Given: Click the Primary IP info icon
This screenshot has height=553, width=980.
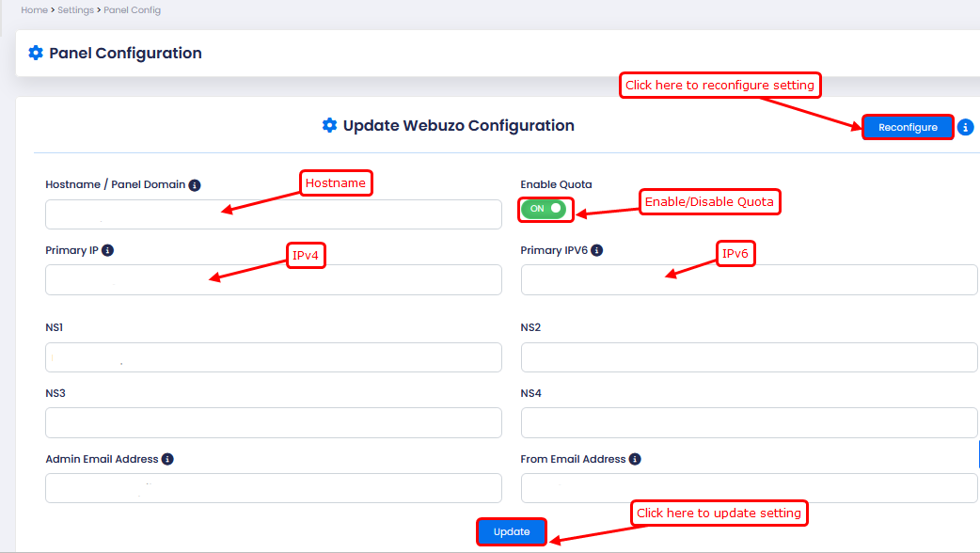Looking at the screenshot, I should click(107, 251).
